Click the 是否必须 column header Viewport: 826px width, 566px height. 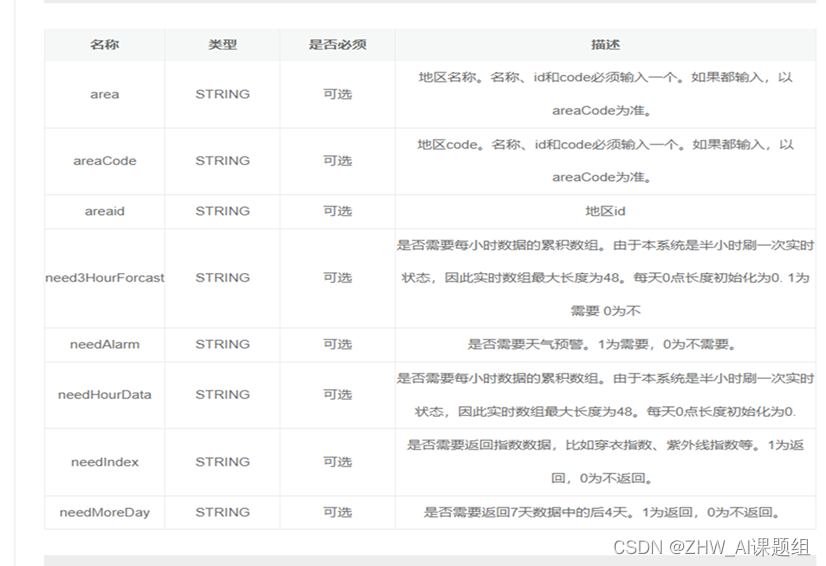click(338, 45)
